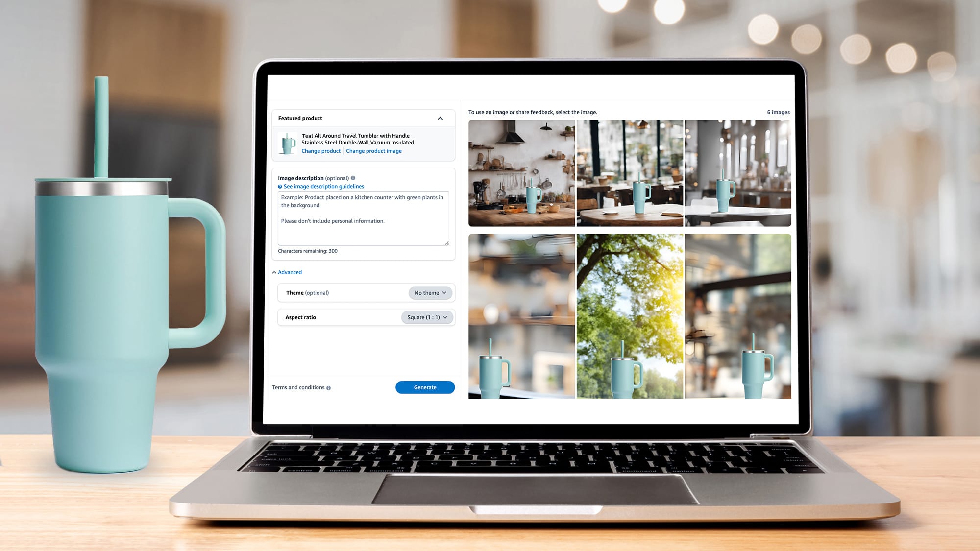Screen dimensions: 980x551
Task: Click the Change product image link
Action: 373,151
